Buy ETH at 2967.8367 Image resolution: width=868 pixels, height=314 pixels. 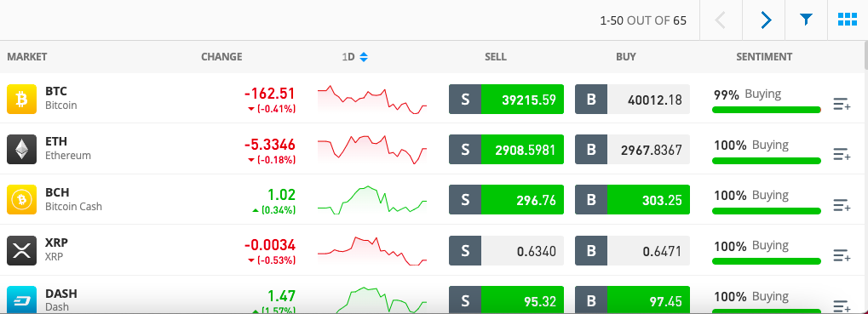tap(632, 149)
